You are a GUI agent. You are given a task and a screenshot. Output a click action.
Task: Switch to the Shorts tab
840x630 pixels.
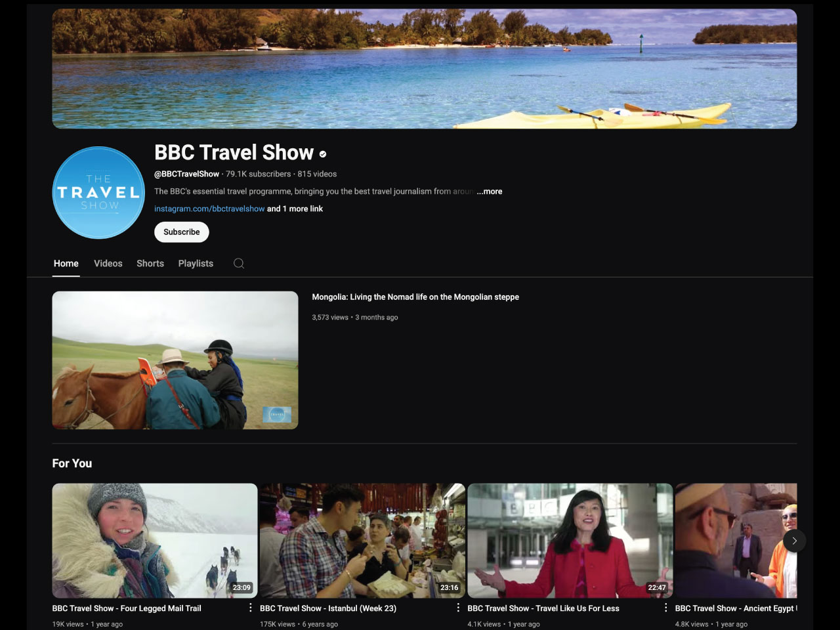pyautogui.click(x=150, y=263)
